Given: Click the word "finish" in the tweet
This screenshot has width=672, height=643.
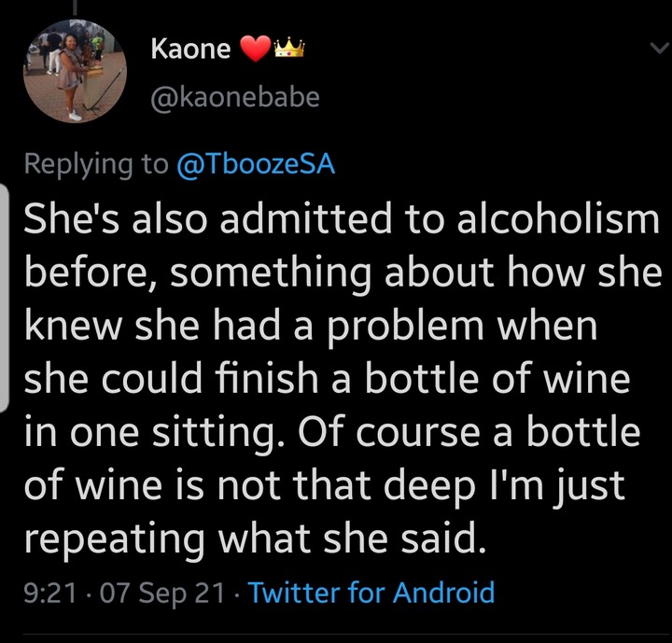Looking at the screenshot, I should [266, 378].
